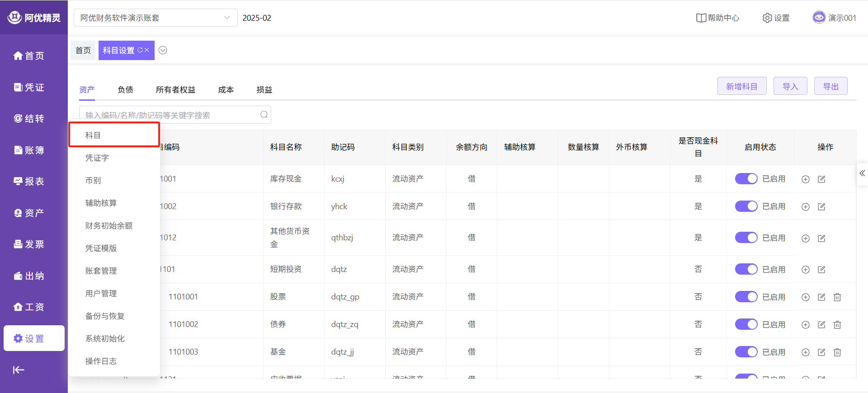Click the 导出 export button

pyautogui.click(x=830, y=86)
